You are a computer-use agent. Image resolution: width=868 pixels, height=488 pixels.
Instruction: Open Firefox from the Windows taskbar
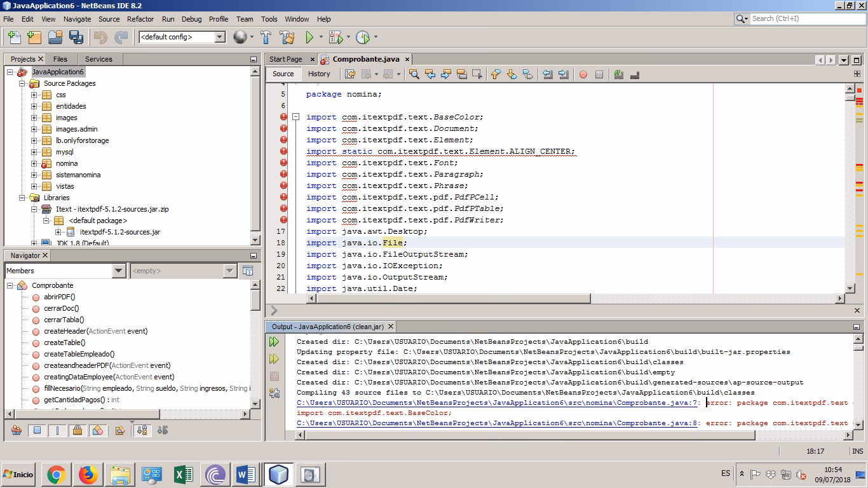coord(88,474)
